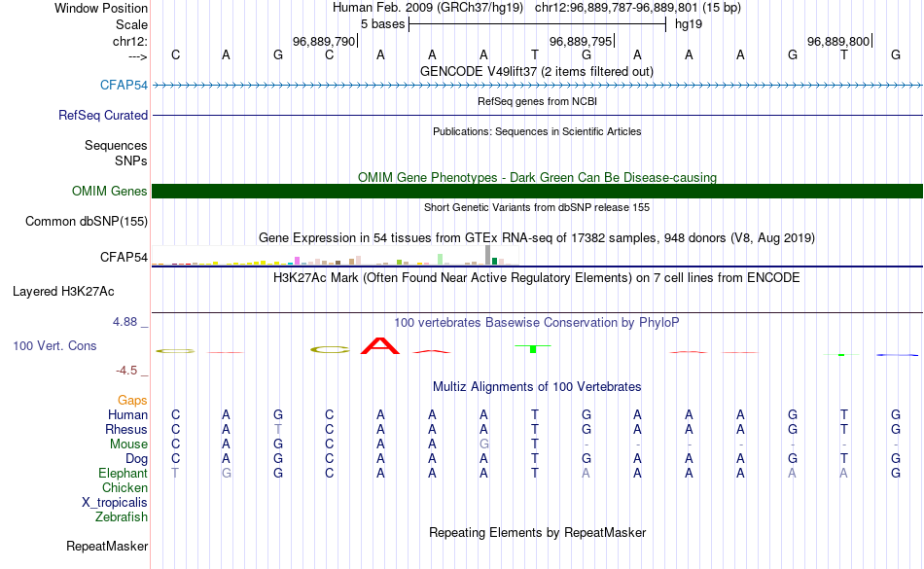Select the dark green OMIM Genes bar
Viewport: 924px width, 569px height.
(x=537, y=191)
